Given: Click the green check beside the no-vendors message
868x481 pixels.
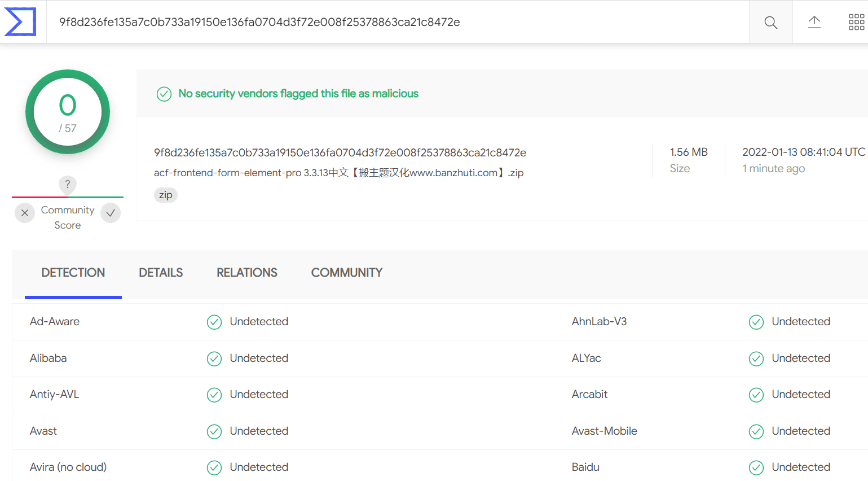Looking at the screenshot, I should pos(164,94).
